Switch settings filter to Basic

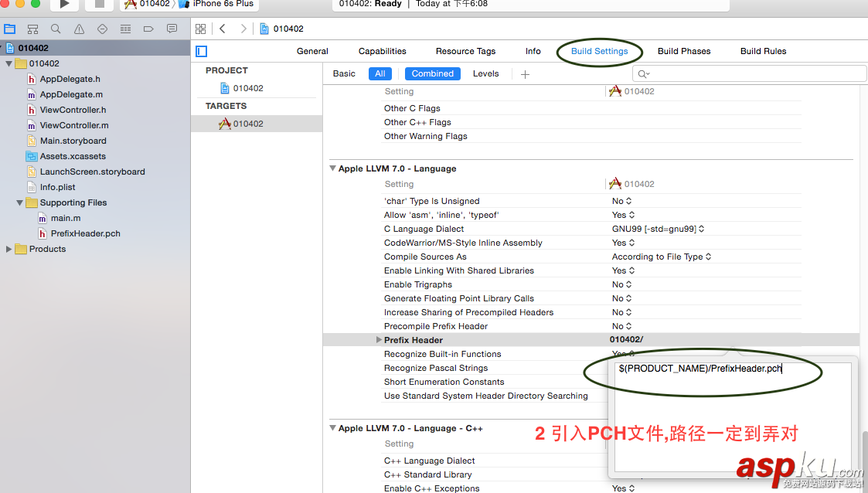point(344,73)
